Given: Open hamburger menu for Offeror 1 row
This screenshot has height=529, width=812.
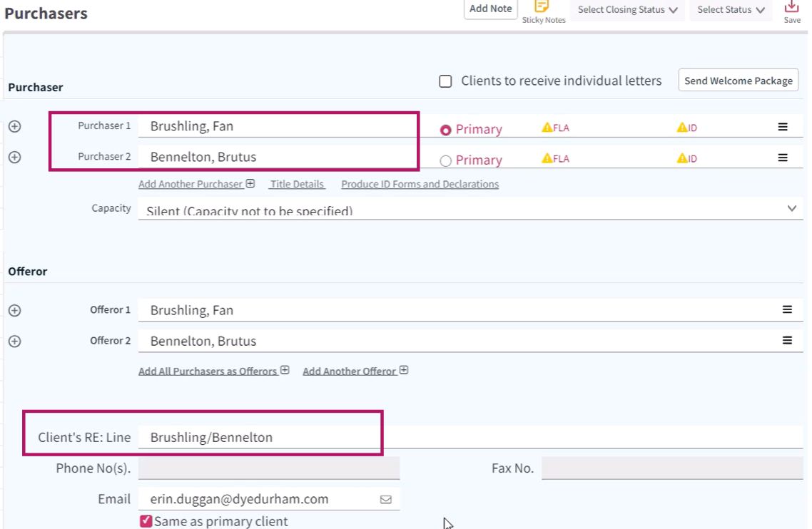Looking at the screenshot, I should pos(787,309).
